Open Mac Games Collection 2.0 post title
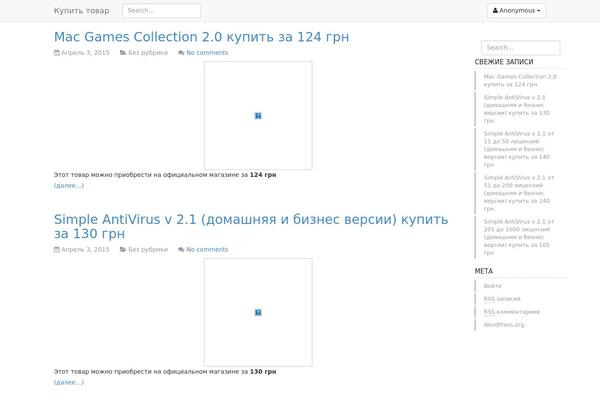 201,37
